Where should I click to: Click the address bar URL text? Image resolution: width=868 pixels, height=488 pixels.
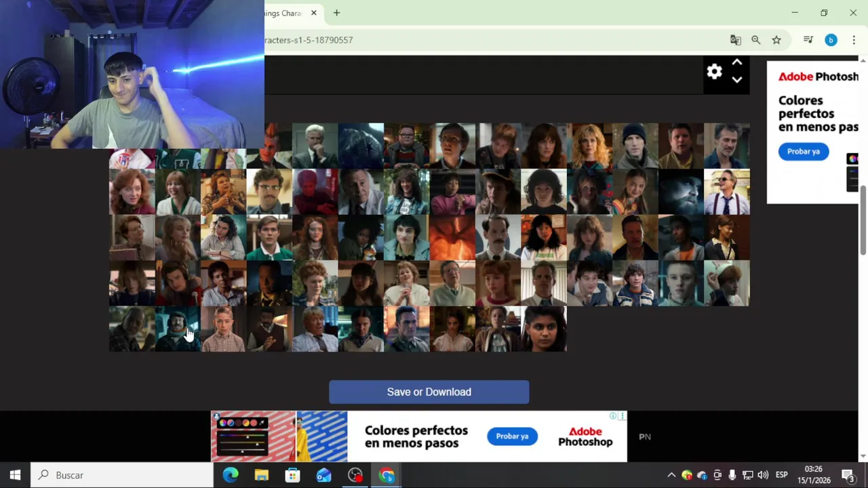tap(309, 40)
